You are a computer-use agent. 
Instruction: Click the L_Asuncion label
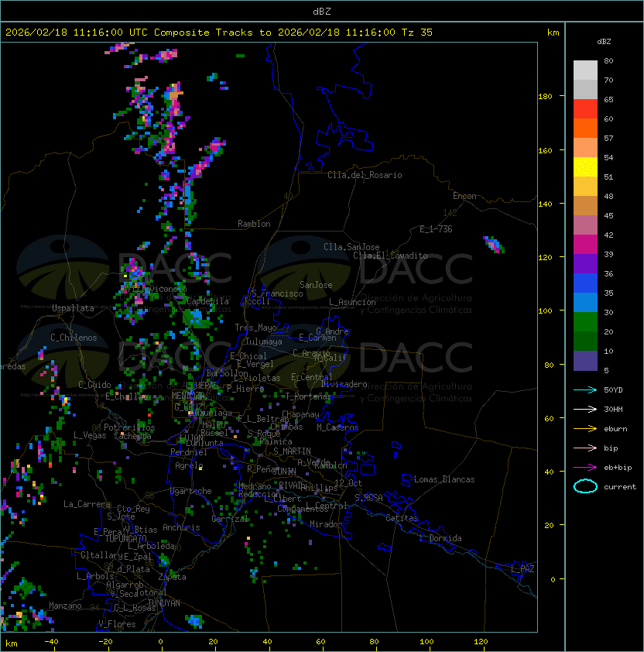(x=352, y=302)
